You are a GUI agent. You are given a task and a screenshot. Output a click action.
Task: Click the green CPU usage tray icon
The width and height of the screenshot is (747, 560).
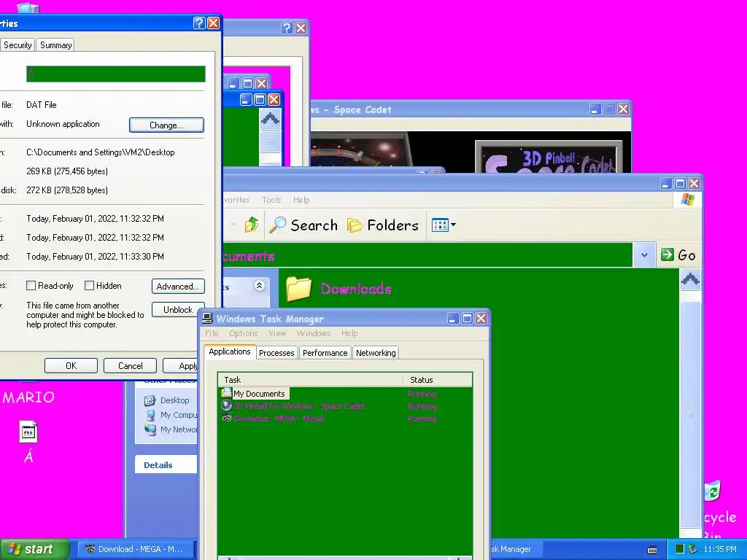680,549
